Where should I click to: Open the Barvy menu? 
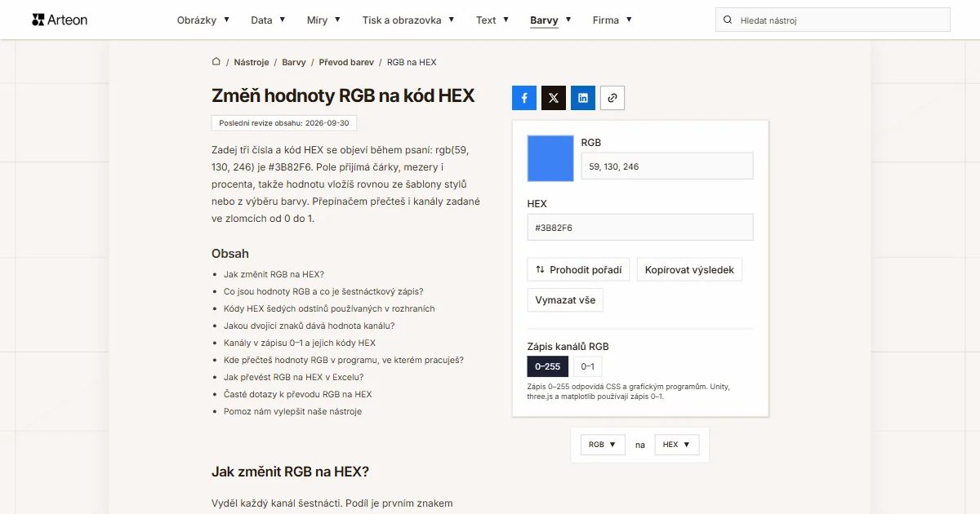550,20
